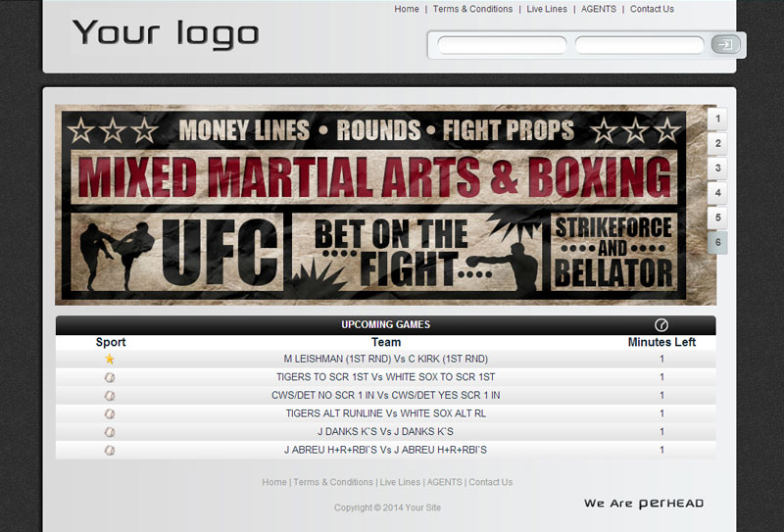
Task: Click the login arrow button
Action: 725,44
